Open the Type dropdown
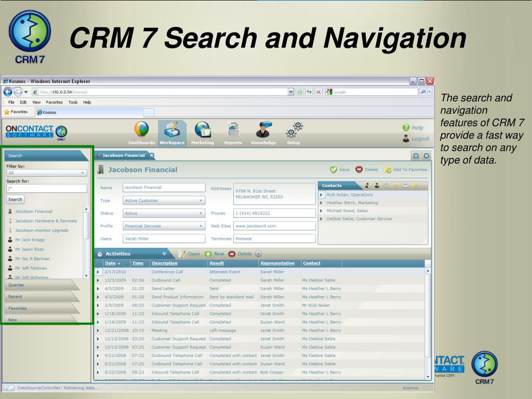Image resolution: width=532 pixels, height=399 pixels. coord(164,201)
